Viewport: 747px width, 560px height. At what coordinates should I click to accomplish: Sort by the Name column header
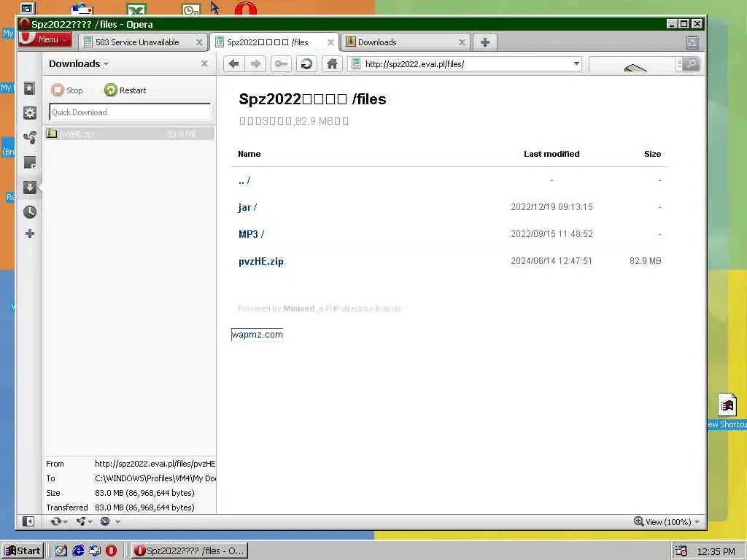(x=249, y=154)
